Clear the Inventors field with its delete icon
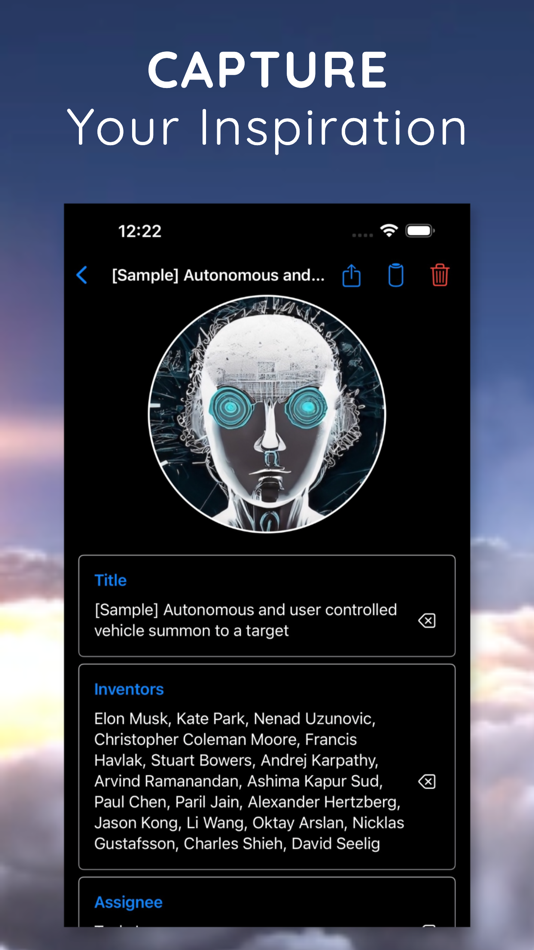Viewport: 534px width, 950px height. [x=427, y=782]
